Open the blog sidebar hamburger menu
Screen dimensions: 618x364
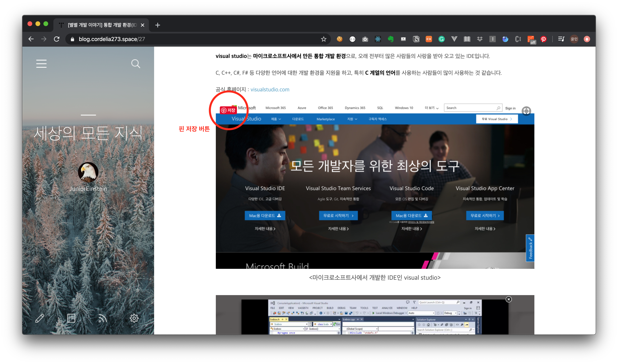[x=41, y=64]
